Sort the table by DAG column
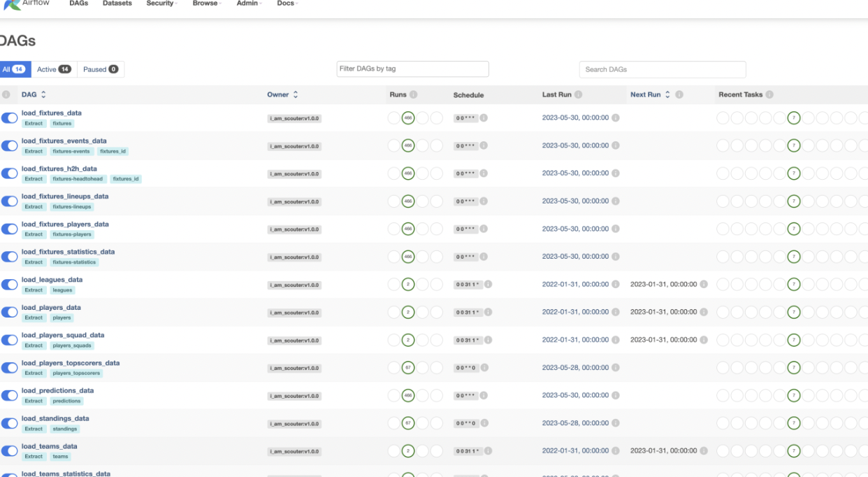Viewport: 868px width, 477px height. coord(34,94)
